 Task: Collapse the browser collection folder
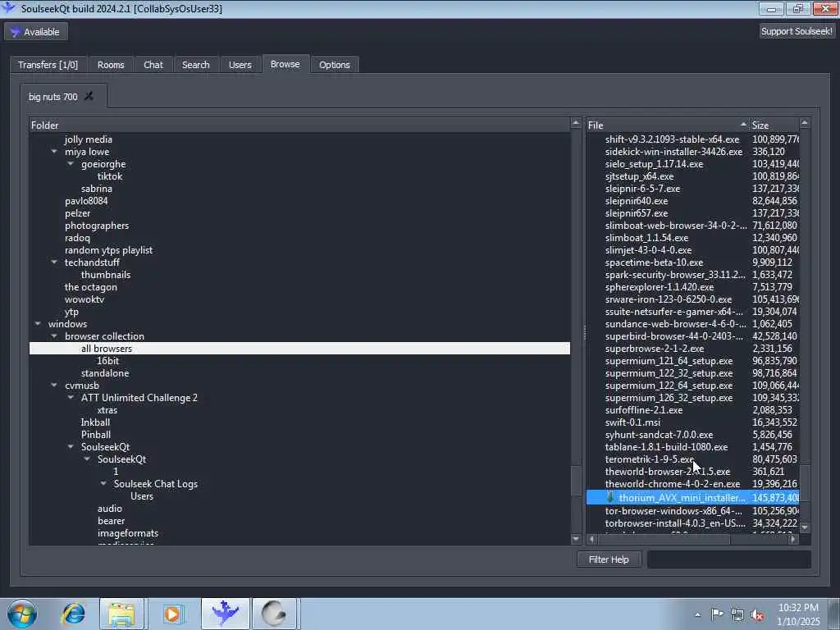(54, 336)
